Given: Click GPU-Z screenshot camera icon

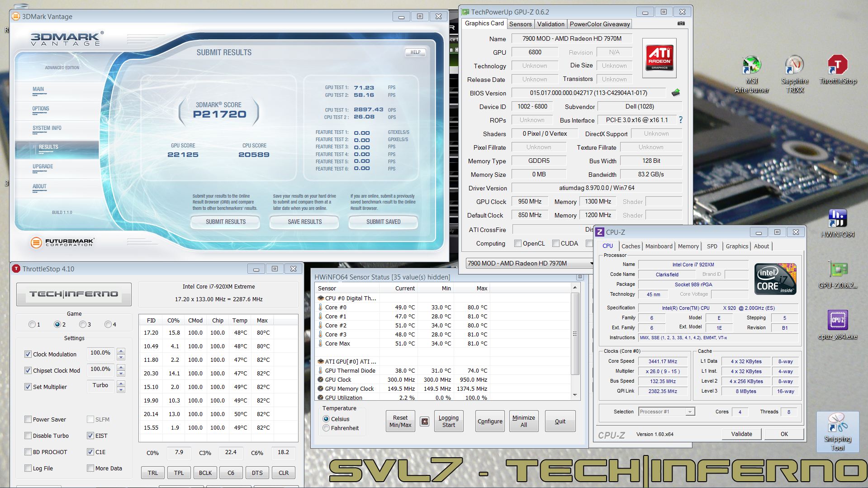Looking at the screenshot, I should click(x=681, y=24).
